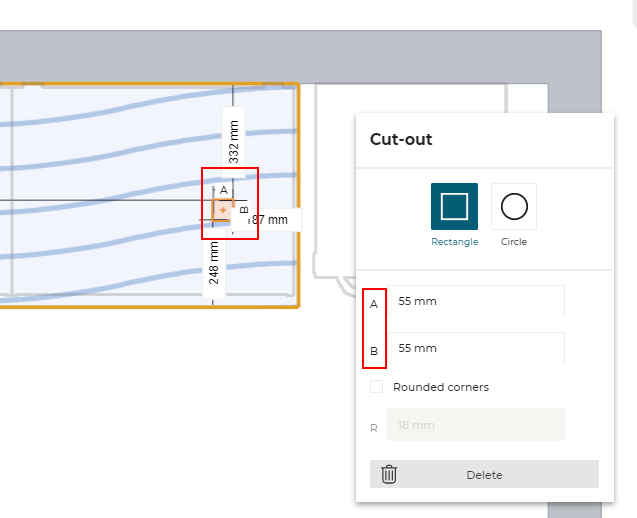
Task: Click the Cut-out panel title
Action: click(x=401, y=140)
